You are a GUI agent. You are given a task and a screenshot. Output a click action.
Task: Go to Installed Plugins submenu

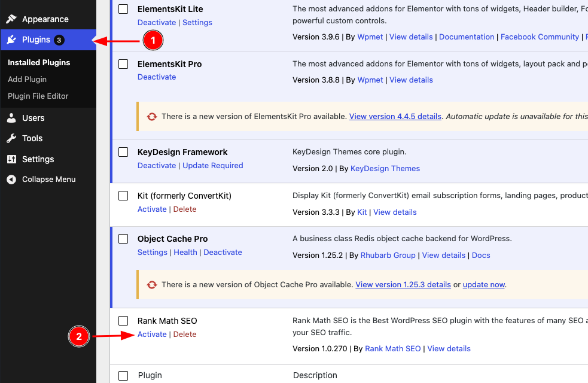tap(39, 63)
